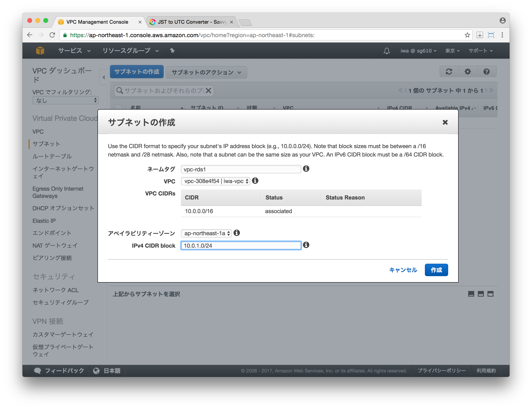Click the secure lock icon in URL bar
The image size is (532, 409).
point(65,35)
